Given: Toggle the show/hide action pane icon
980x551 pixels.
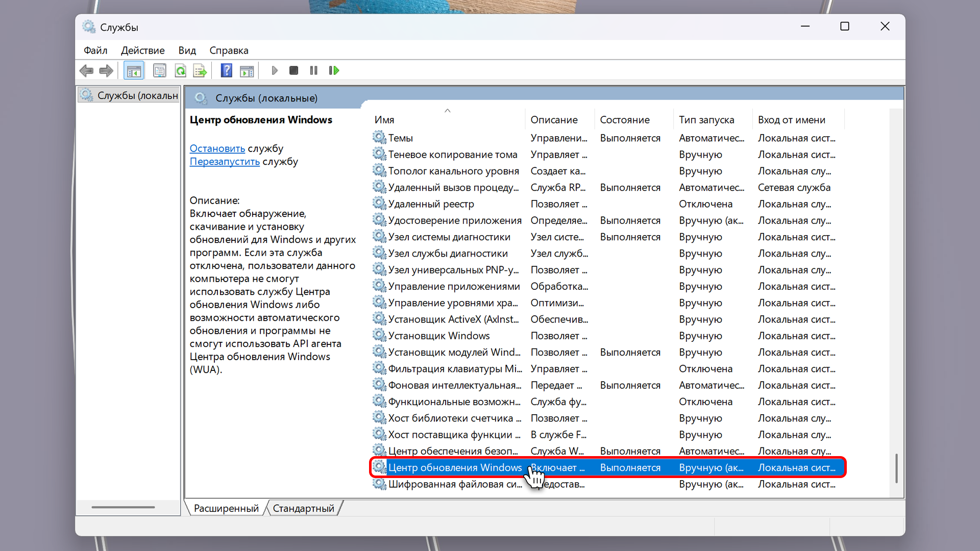Looking at the screenshot, I should [247, 70].
